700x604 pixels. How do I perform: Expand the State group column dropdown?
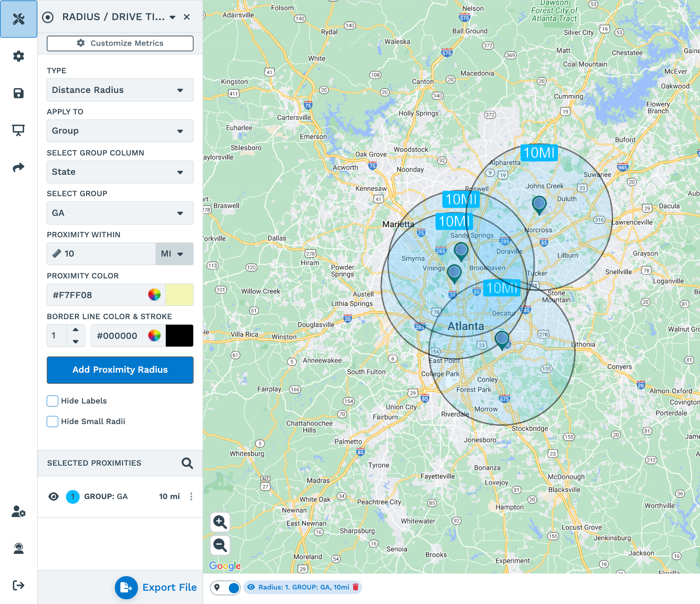click(x=120, y=172)
